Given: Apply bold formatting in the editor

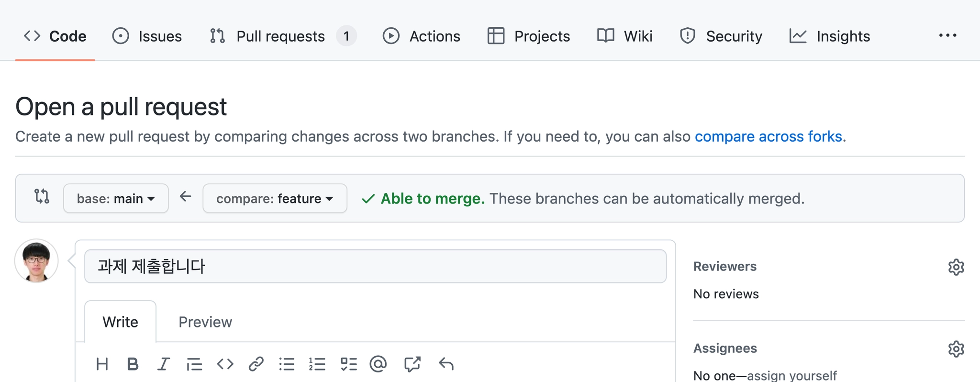Looking at the screenshot, I should pos(133,364).
